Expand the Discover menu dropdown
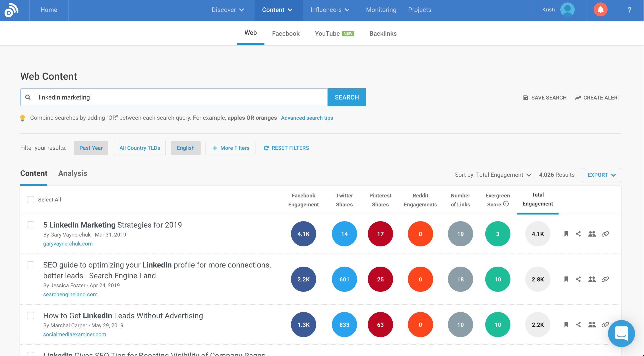Screen dimensions: 644x356 [x=228, y=10]
